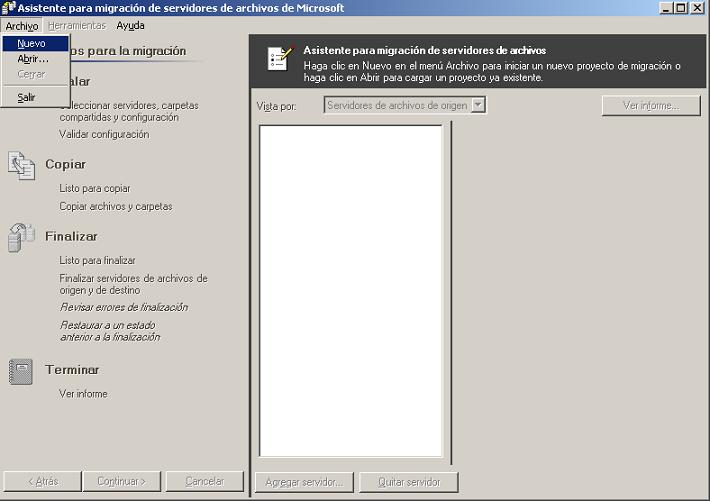710x501 pixels.
Task: Click the Continuar button
Action: 122,481
